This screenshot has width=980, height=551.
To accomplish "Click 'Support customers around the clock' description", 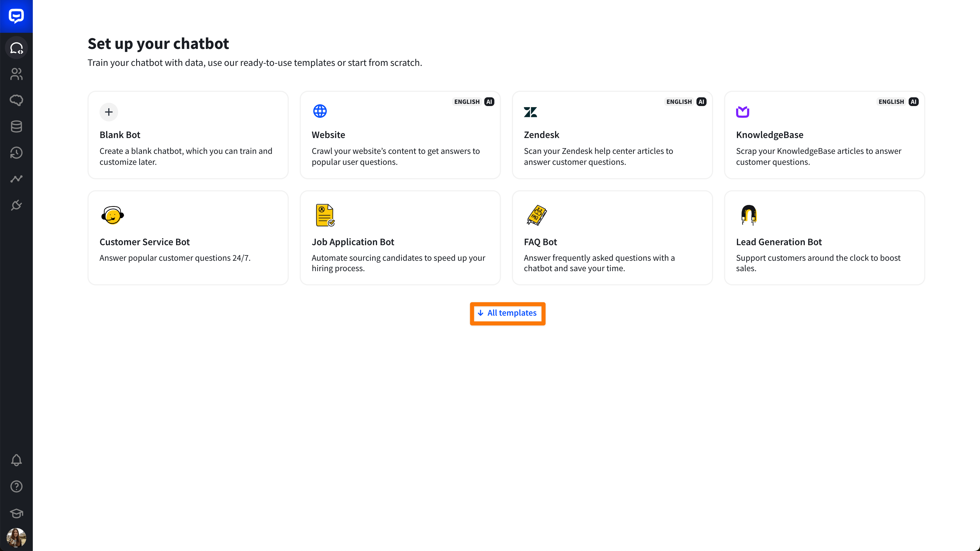I will pyautogui.click(x=818, y=263).
